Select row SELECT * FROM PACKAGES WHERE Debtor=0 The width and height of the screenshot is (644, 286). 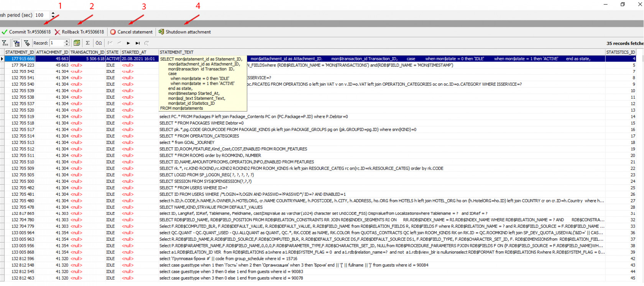pyautogui.click(x=201, y=123)
